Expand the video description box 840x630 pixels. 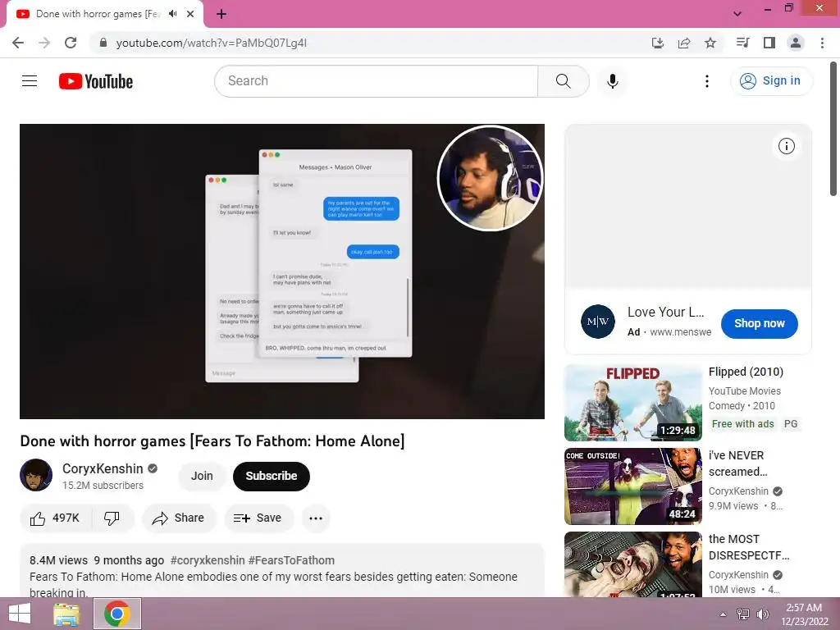(x=282, y=571)
